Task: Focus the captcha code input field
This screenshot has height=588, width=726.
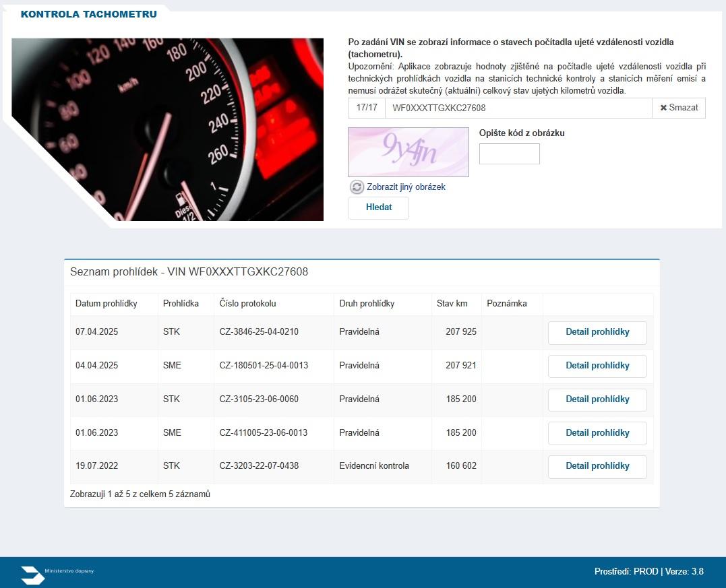Action: (x=509, y=154)
